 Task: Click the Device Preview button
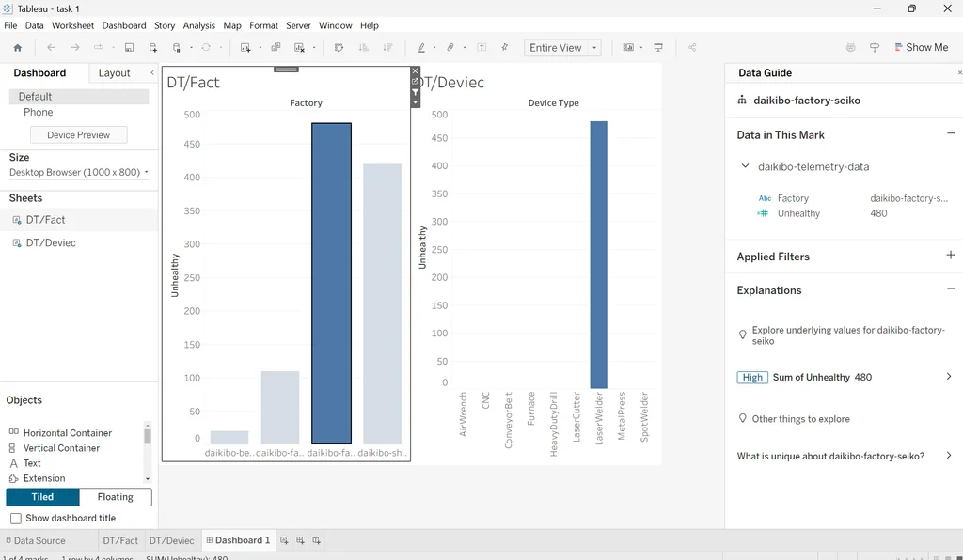pos(79,135)
